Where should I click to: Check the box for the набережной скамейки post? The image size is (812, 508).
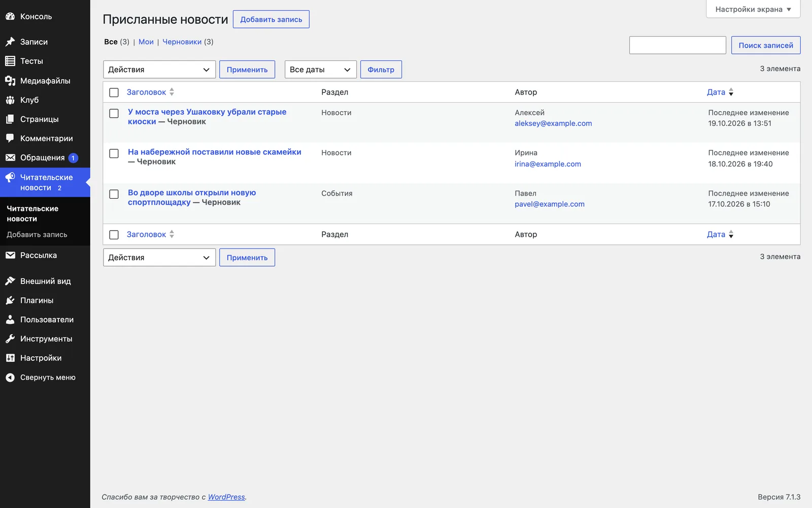coord(114,153)
